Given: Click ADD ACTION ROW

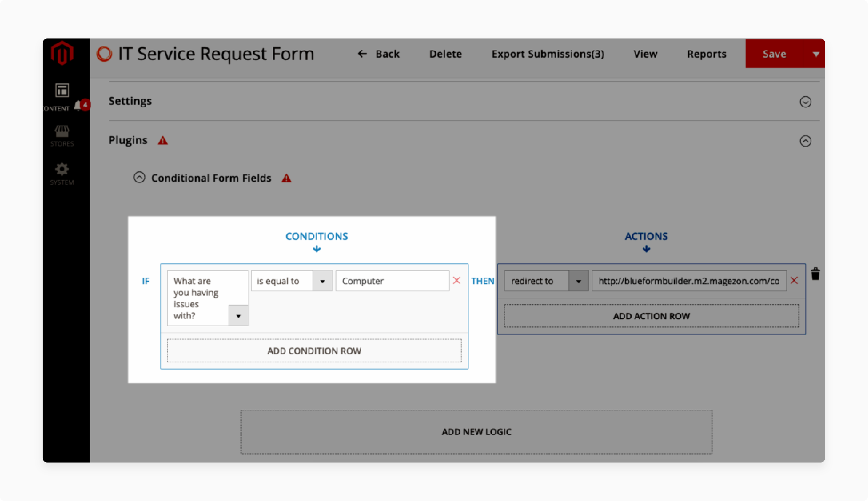Looking at the screenshot, I should tap(652, 316).
